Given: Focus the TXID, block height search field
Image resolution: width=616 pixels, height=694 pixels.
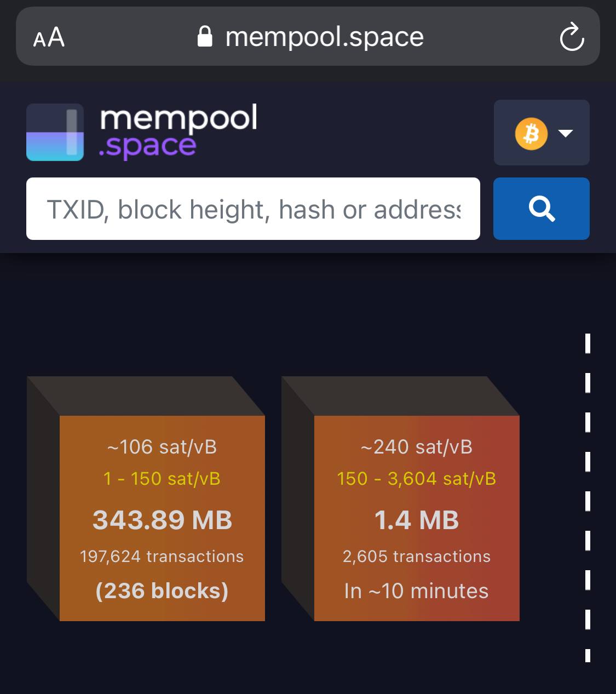Looking at the screenshot, I should [x=253, y=209].
